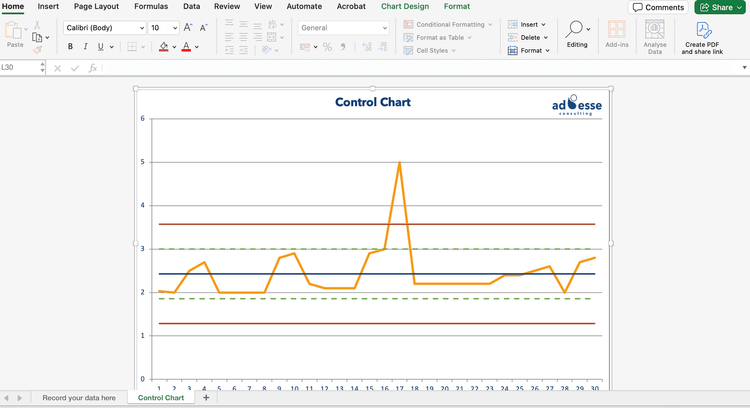Open the Comments button
Image resolution: width=750 pixels, height=408 pixels.
click(658, 7)
